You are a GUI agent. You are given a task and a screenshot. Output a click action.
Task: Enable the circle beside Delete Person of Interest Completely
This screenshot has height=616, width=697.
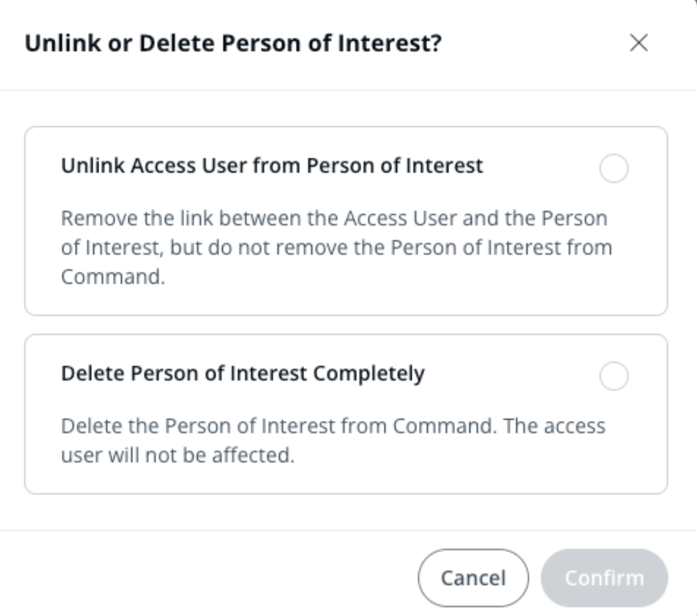613,377
